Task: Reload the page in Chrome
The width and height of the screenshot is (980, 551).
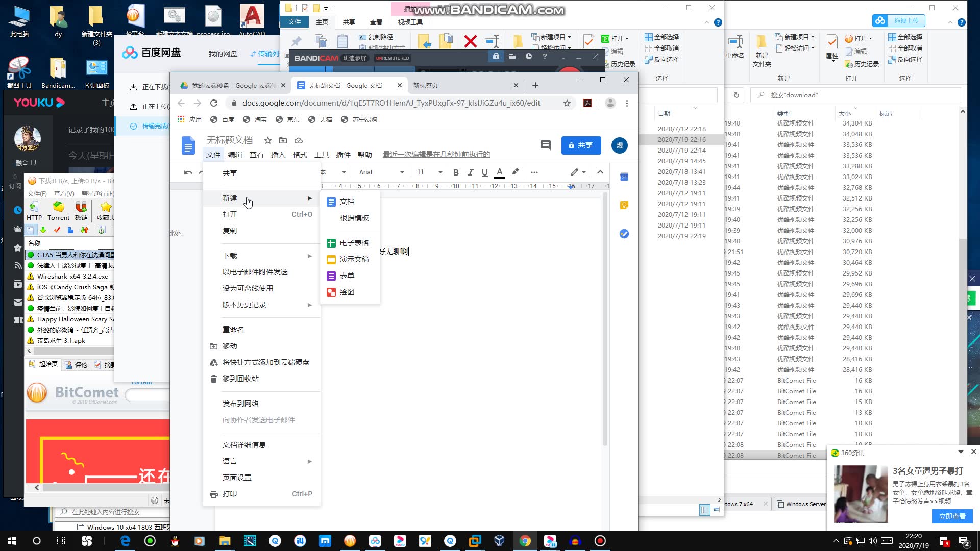Action: [x=214, y=103]
